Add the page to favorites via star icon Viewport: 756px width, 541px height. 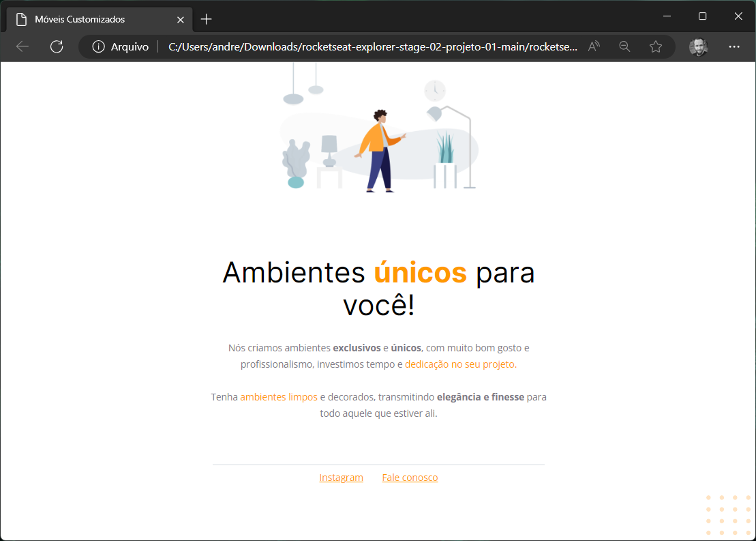pos(656,46)
